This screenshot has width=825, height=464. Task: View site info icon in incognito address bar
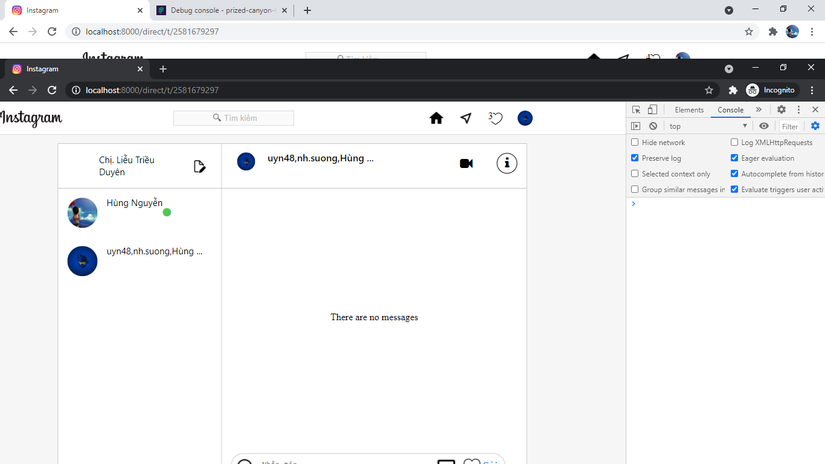click(x=76, y=90)
